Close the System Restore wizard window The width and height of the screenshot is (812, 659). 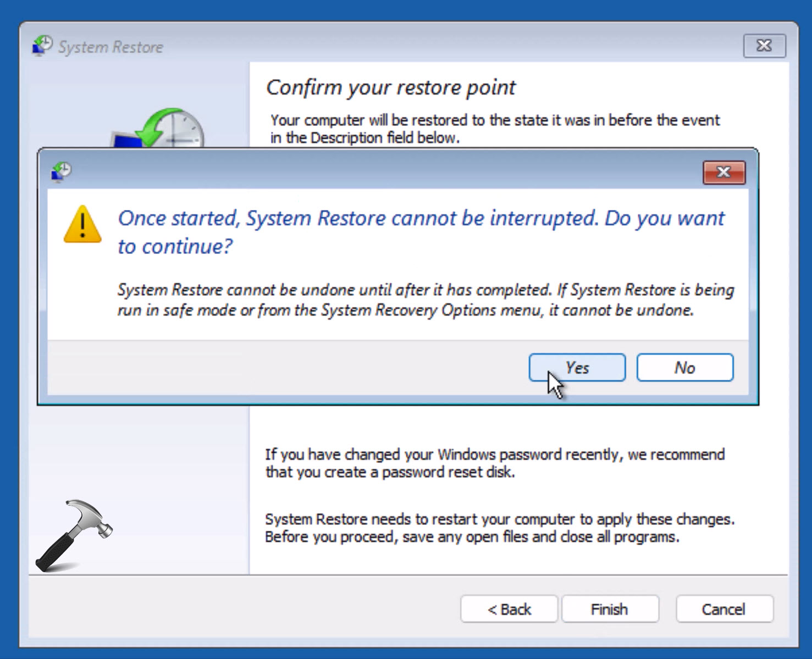click(764, 46)
